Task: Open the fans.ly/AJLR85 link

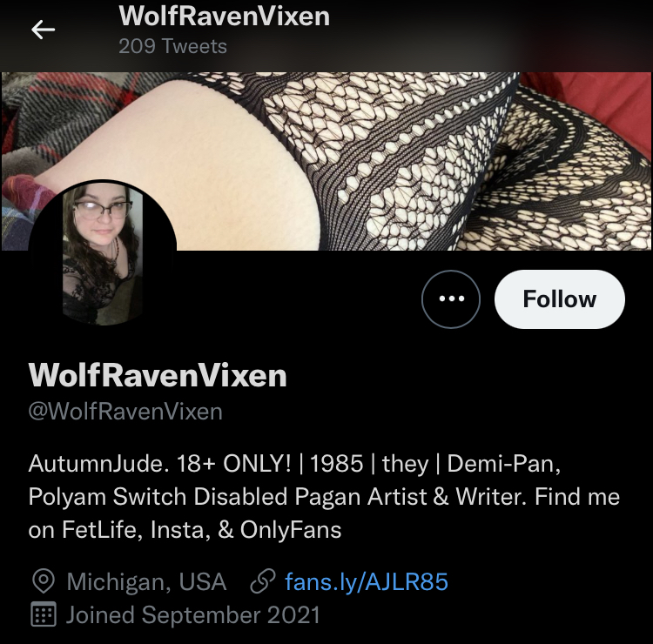Action: pyautogui.click(x=366, y=581)
